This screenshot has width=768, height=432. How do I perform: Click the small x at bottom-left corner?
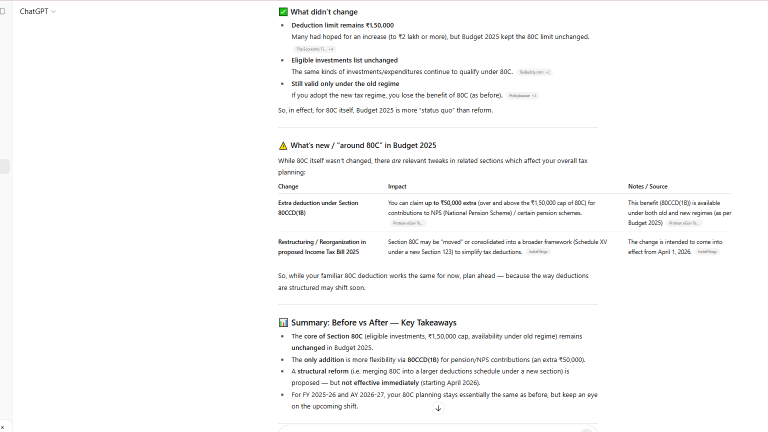pos(3,427)
